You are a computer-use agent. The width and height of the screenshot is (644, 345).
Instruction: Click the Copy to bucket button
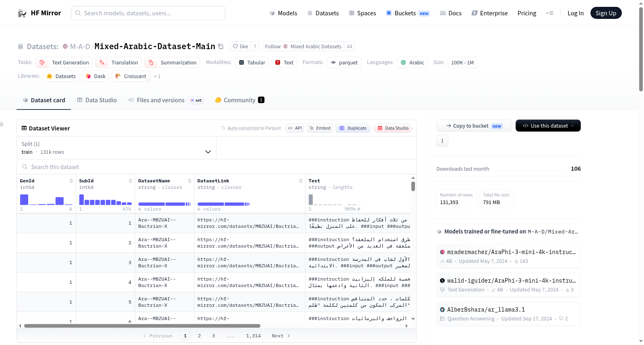[474, 126]
